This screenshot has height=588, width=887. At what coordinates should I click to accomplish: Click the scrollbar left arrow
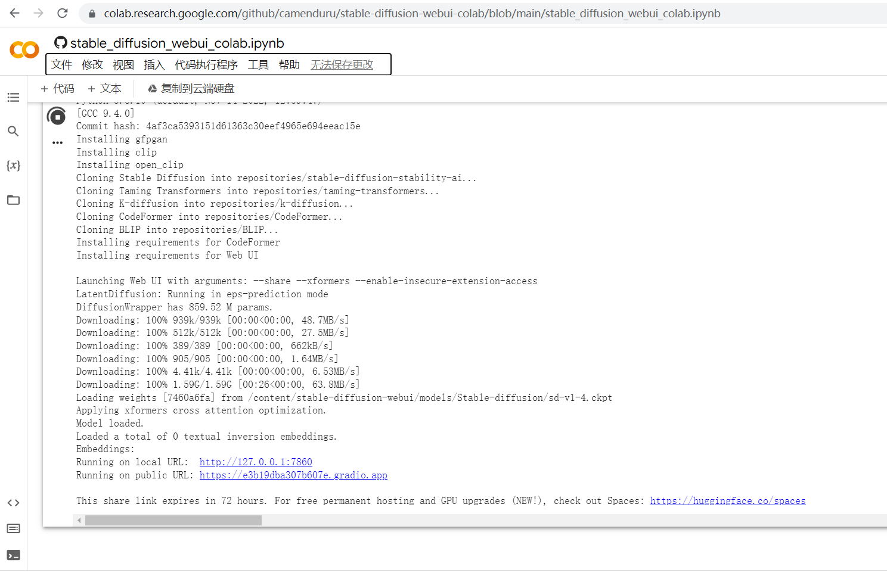point(79,521)
